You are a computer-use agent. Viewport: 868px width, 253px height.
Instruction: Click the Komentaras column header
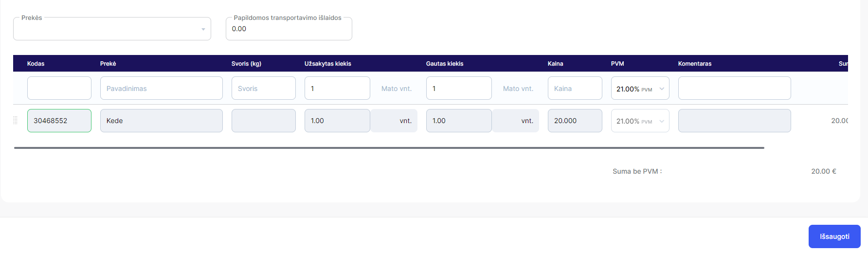[695, 64]
